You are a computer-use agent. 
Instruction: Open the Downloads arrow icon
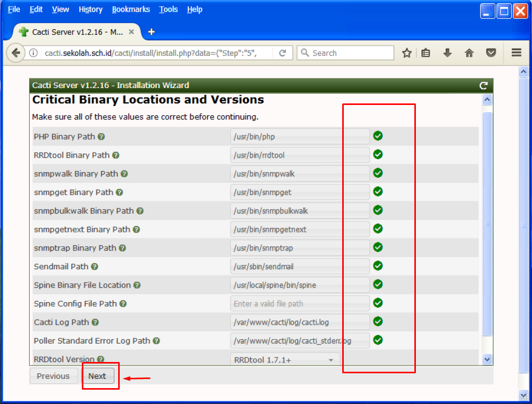point(448,53)
